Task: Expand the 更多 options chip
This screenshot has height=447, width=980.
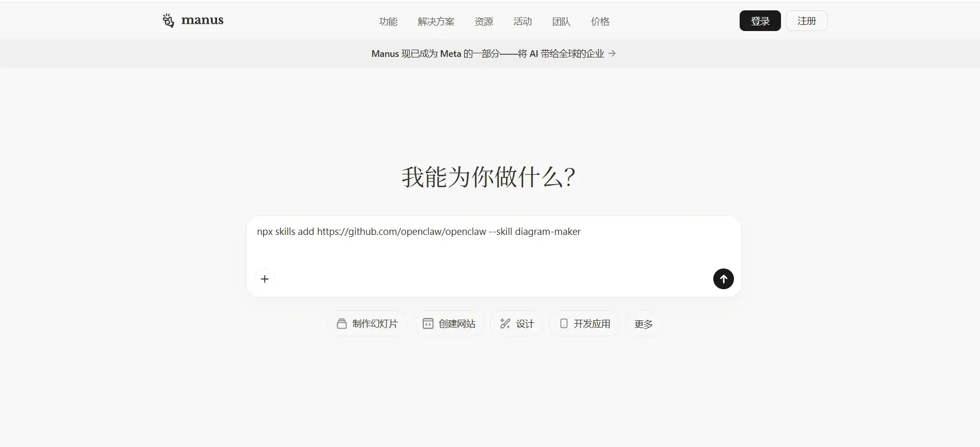Action: pos(644,324)
